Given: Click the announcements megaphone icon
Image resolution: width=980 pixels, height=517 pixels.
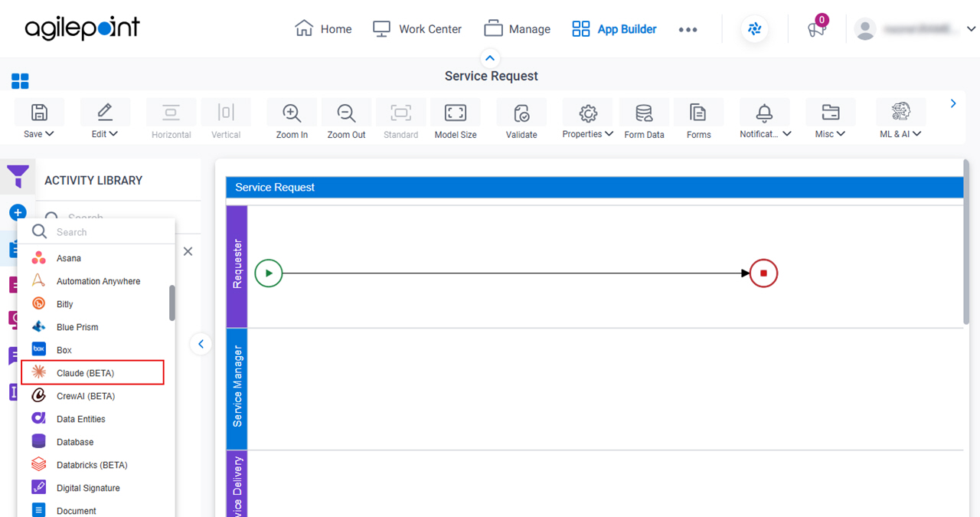Looking at the screenshot, I should (x=816, y=30).
